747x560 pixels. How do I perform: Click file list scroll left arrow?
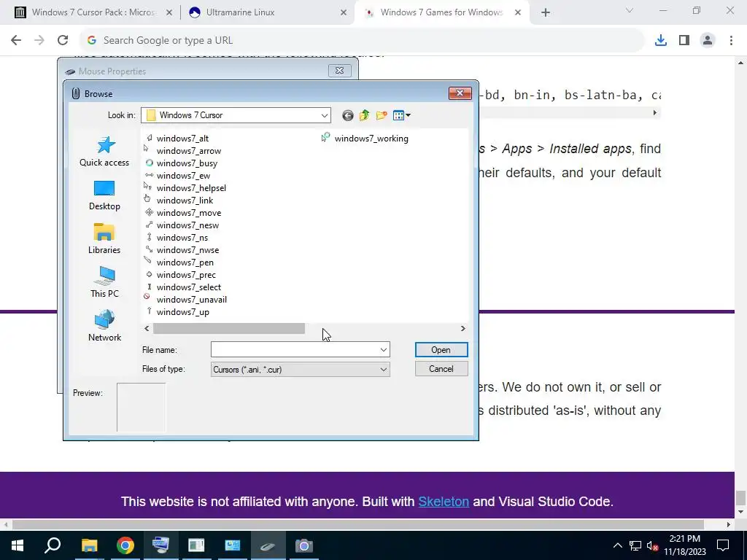[147, 329]
